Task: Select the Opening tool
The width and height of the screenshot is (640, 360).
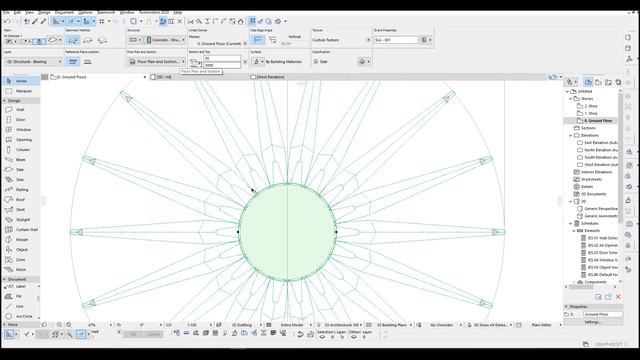Action: coord(20,140)
